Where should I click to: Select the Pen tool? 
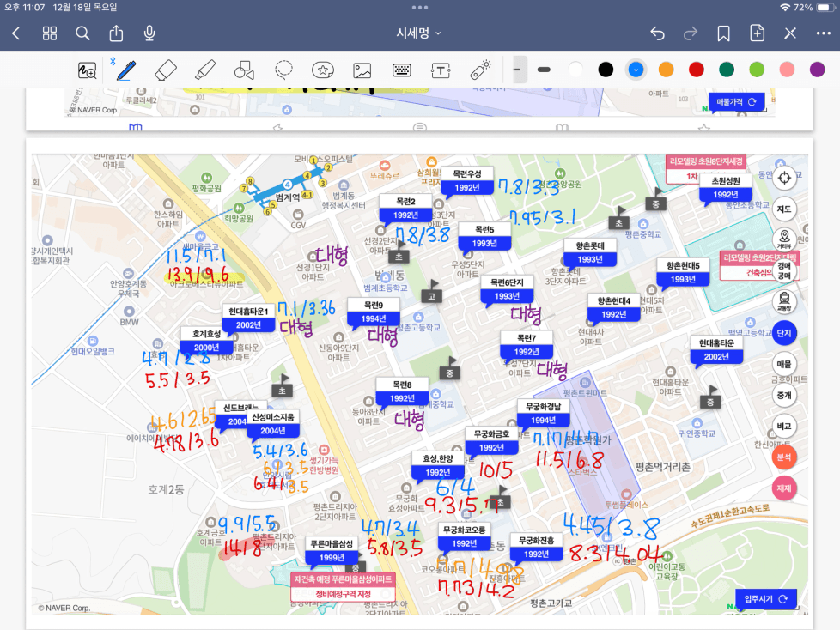126,70
